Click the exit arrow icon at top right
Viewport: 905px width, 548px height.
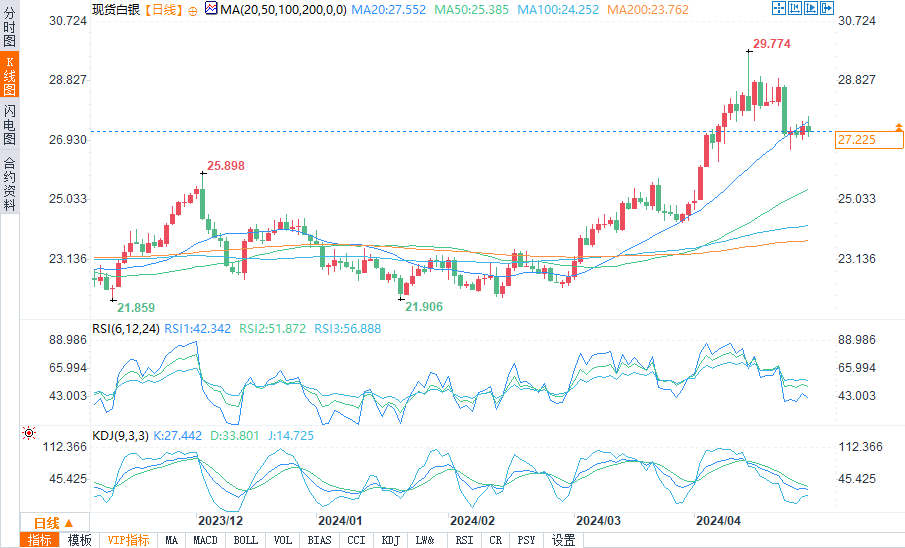[827, 8]
